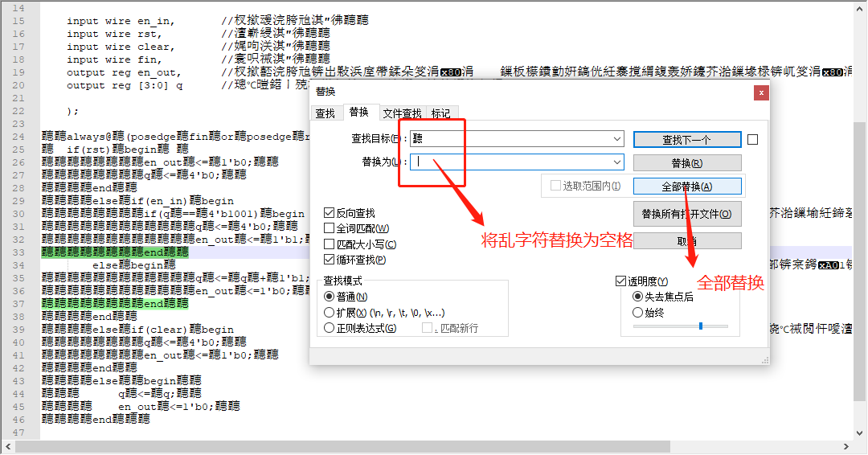Image resolution: width=868 pixels, height=455 pixels.
Task: Click text 'input wire clear,' on line 17
Action: [121, 47]
